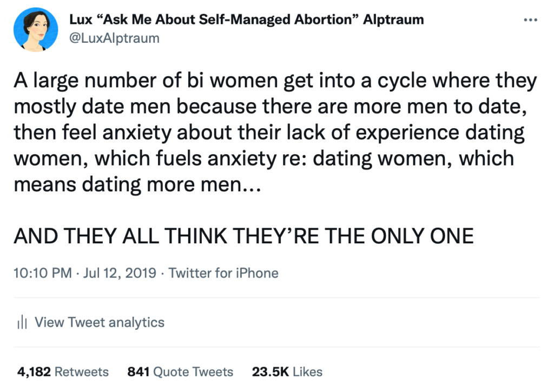554x392 pixels.
Task: Open the Twitter for iPhone source link
Action: click(x=223, y=273)
